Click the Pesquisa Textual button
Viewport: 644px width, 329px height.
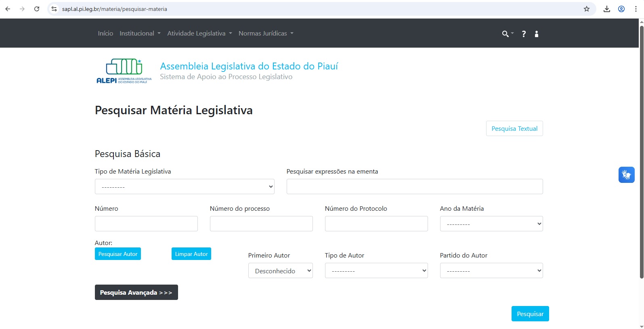pyautogui.click(x=514, y=128)
